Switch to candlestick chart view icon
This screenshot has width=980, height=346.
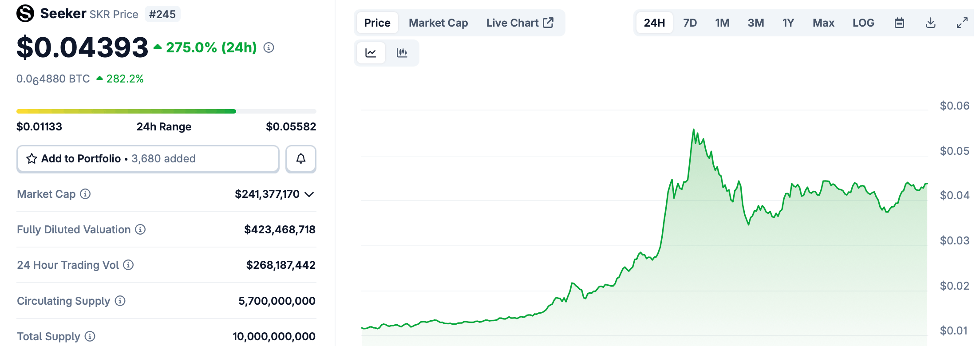402,53
